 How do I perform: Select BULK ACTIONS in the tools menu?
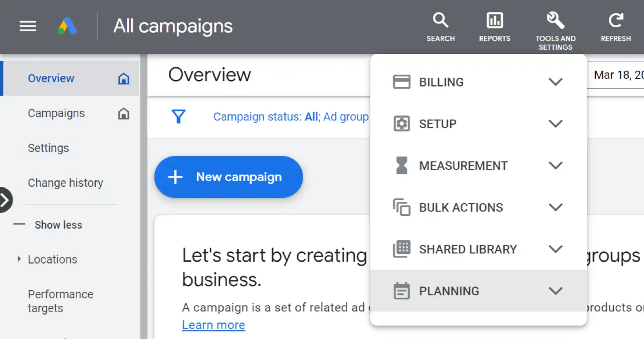coord(478,207)
